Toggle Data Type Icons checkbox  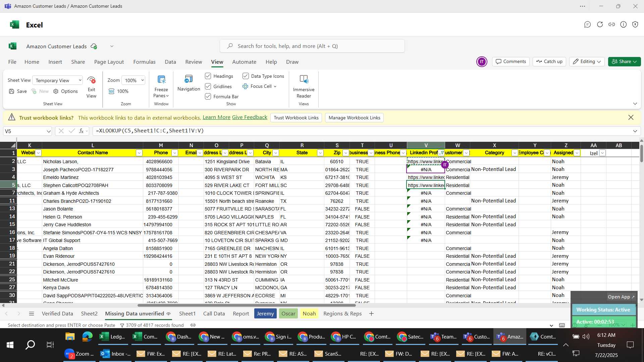click(246, 76)
